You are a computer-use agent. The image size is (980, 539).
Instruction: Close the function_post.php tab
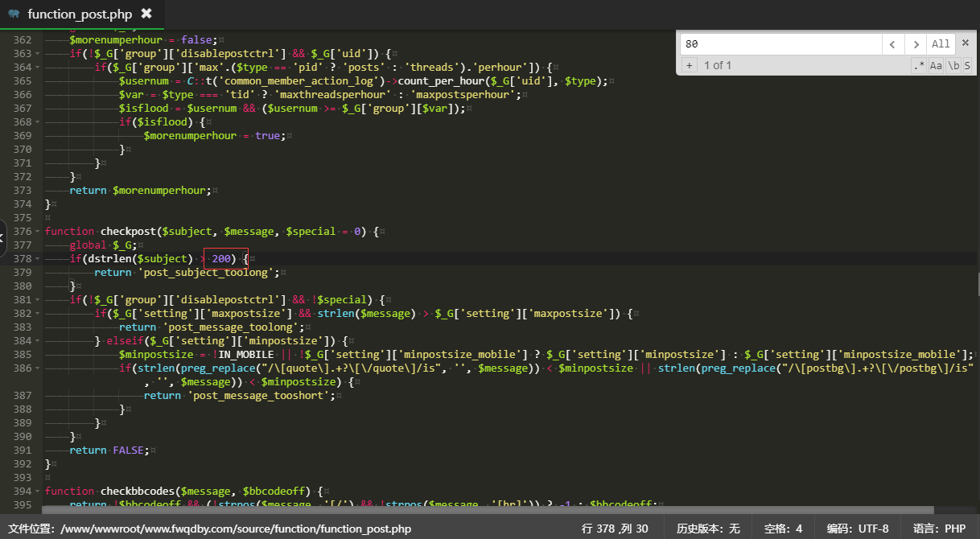coord(146,14)
